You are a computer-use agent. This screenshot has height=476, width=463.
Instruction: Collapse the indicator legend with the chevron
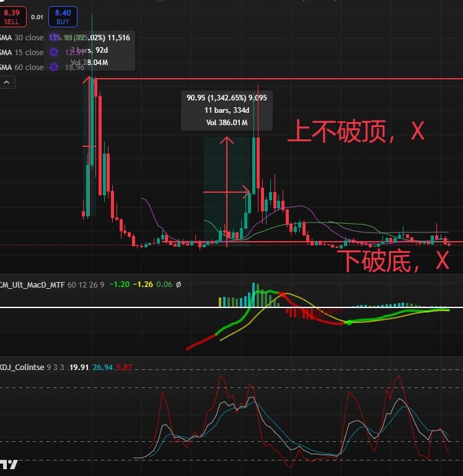point(7,82)
